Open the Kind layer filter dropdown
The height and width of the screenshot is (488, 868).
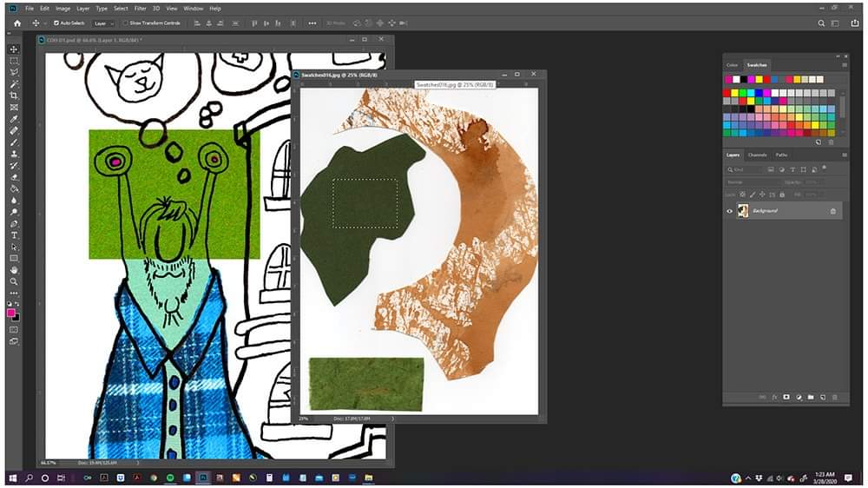coord(745,169)
